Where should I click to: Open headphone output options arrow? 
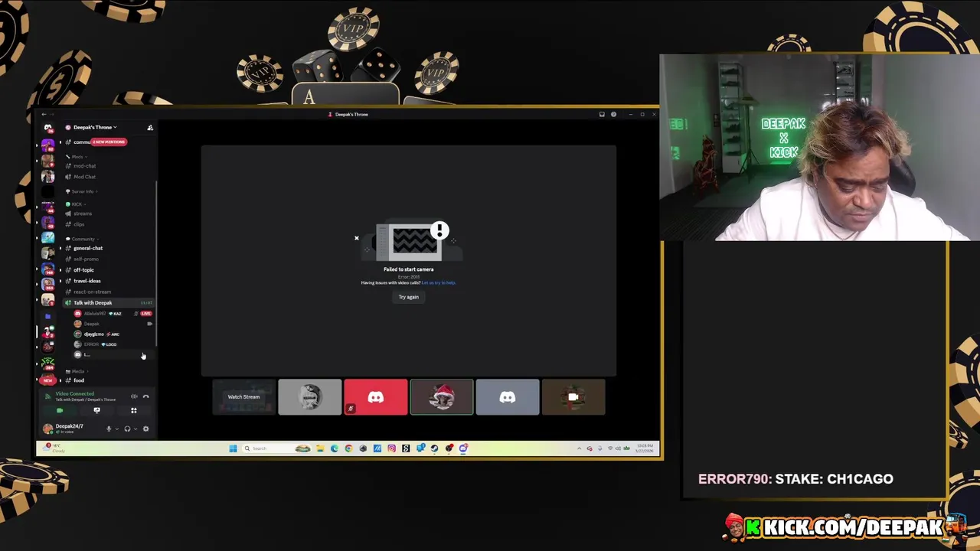[136, 429]
